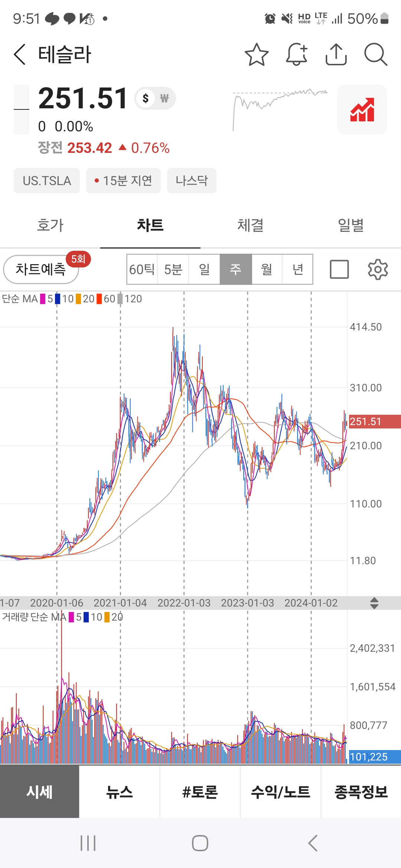Switch to the 체결 tab
401x868 pixels.
(251, 225)
